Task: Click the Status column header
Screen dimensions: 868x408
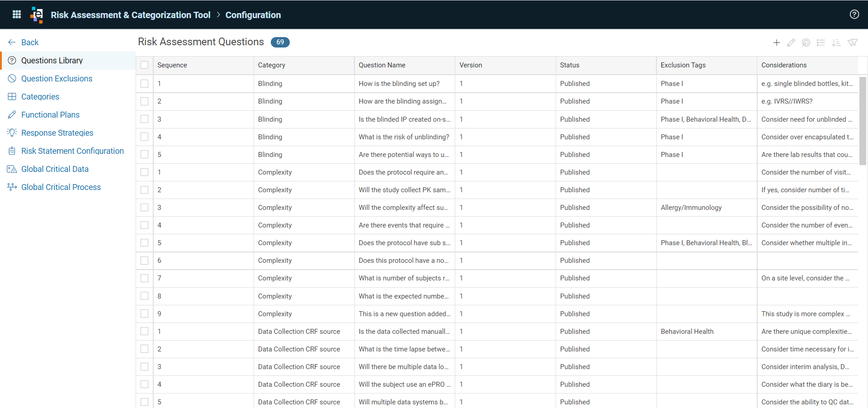Action: pyautogui.click(x=570, y=65)
